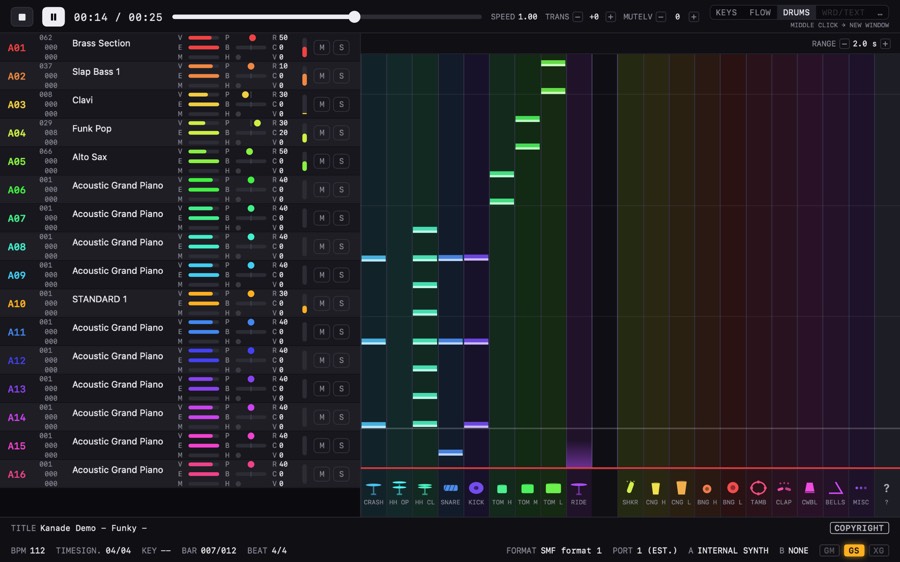Click the FORMAT SMF format 1 entry
900x562 pixels.
pos(553,551)
